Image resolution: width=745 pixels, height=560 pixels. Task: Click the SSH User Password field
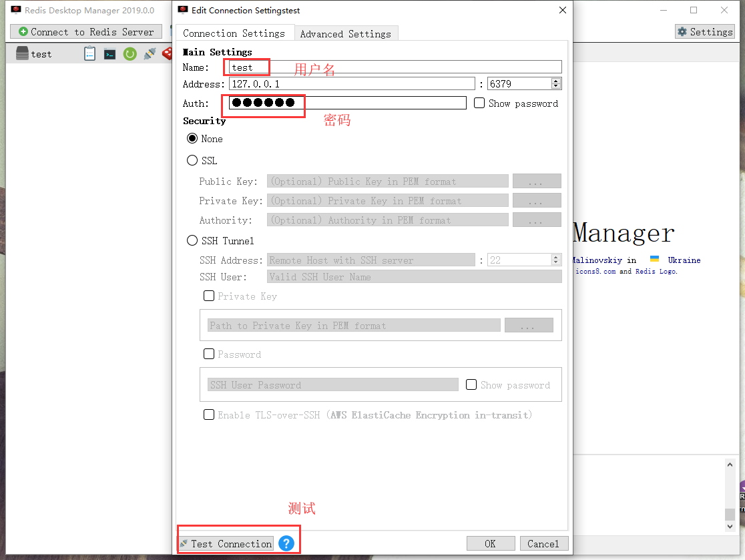point(333,384)
